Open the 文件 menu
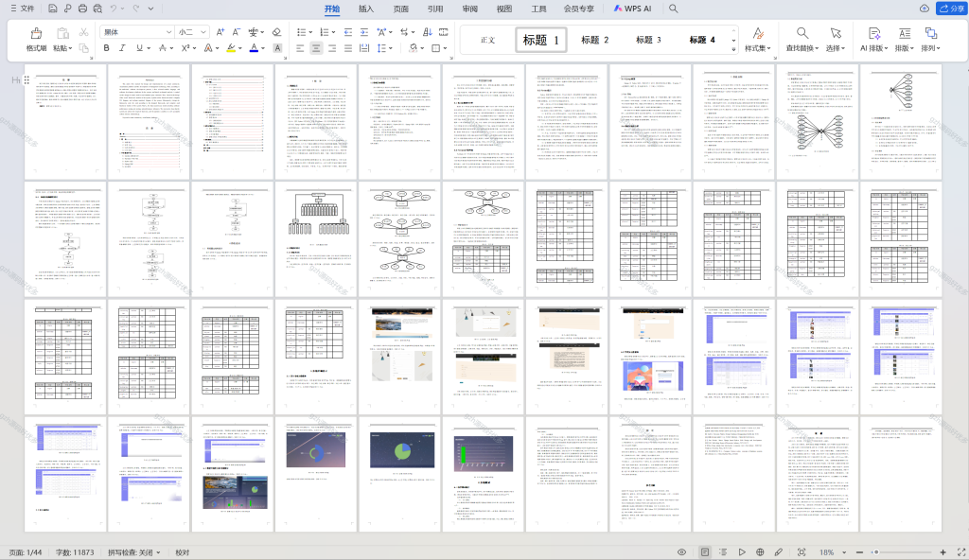Screen dimensions: 969x560 click(23, 9)
